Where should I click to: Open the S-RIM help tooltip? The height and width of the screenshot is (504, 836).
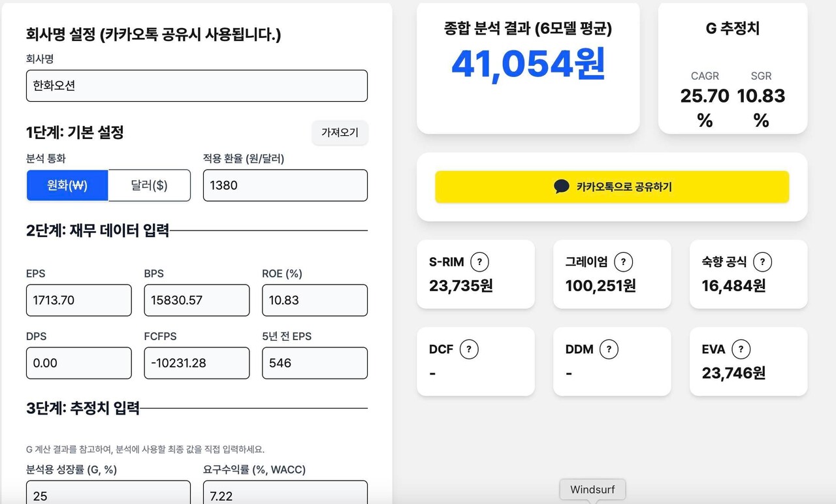click(480, 262)
